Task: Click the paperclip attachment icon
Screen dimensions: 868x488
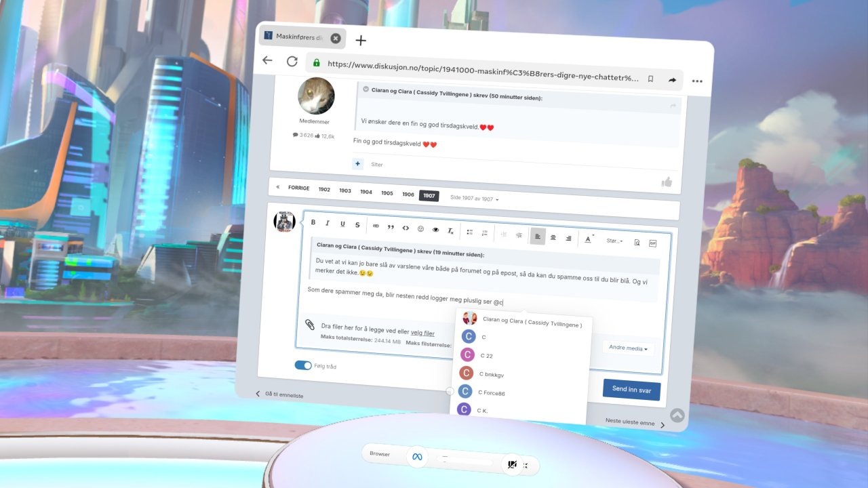Action: [309, 325]
